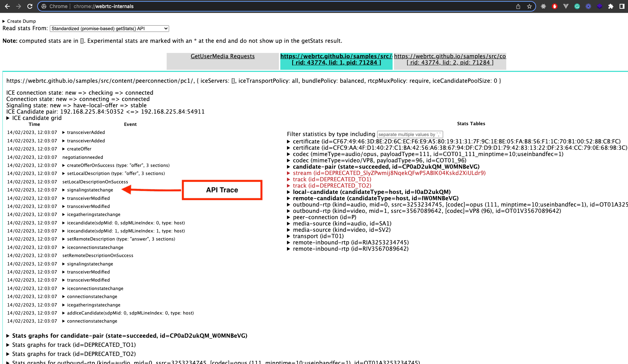The height and width of the screenshot is (364, 628).
Task: Click the share icon in address bar
Action: pos(518,6)
